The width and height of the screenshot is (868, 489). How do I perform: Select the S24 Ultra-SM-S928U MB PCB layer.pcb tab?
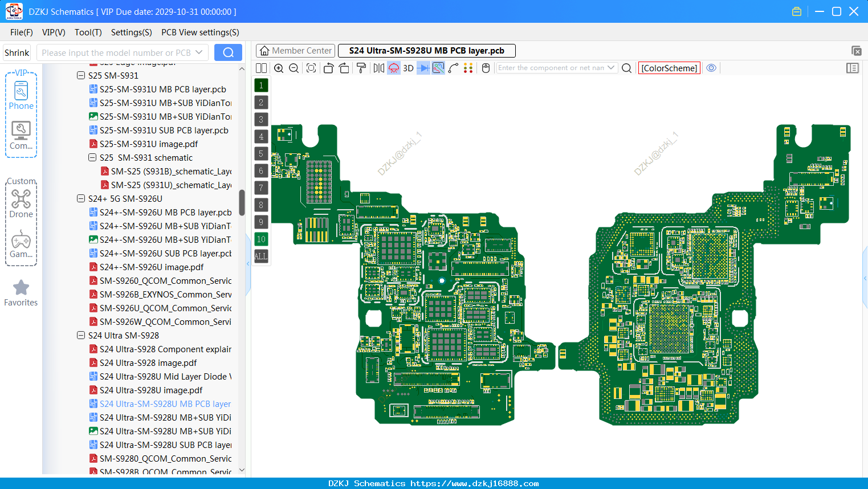427,51
